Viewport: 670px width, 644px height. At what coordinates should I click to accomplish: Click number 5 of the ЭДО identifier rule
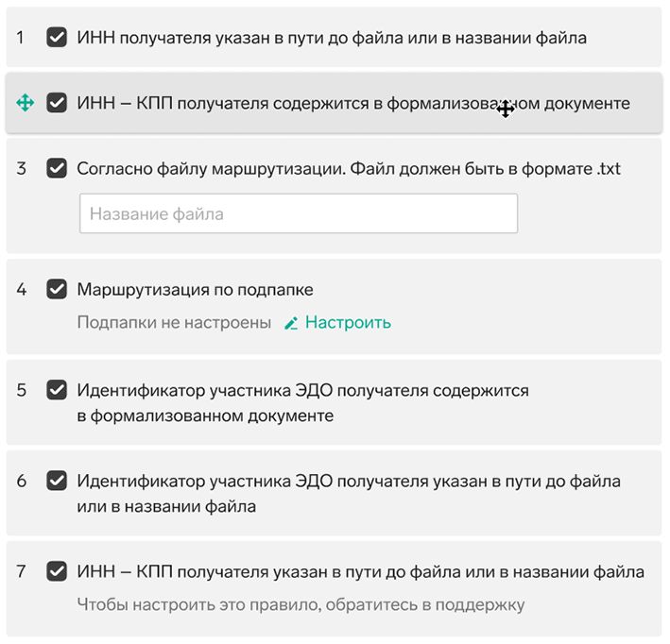pyautogui.click(x=22, y=390)
